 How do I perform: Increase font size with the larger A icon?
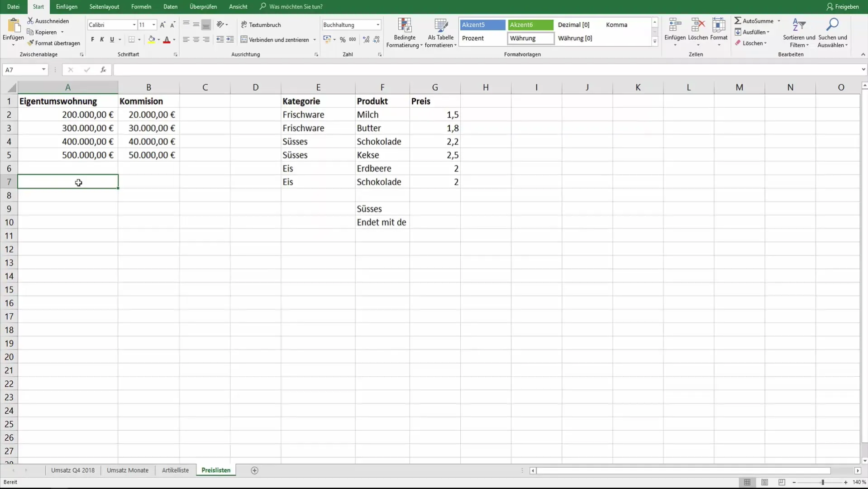coord(162,25)
